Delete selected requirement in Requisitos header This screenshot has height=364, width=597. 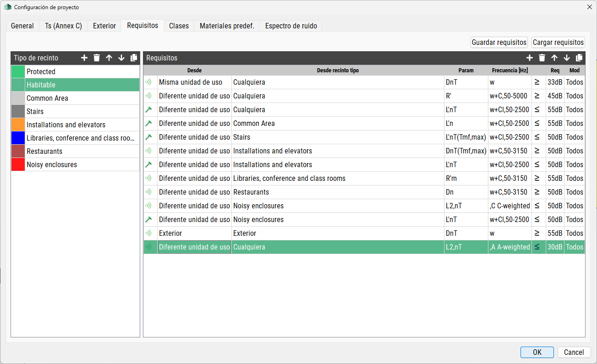[x=542, y=58]
